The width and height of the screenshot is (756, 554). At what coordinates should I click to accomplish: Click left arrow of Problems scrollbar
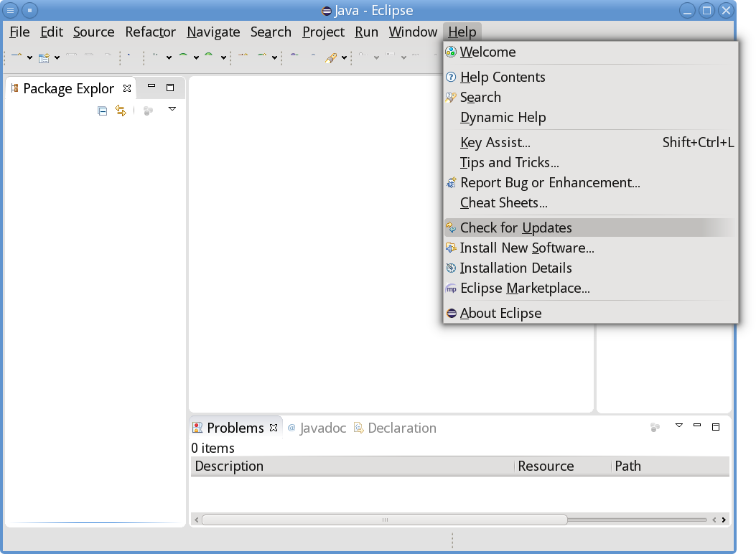[x=196, y=520]
